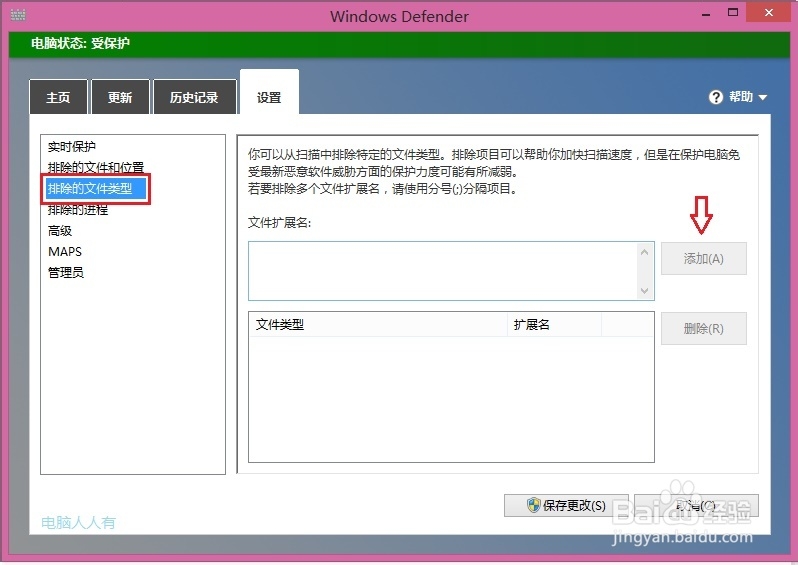Click the 取消(C) button
Screen dimensions: 798x565
pos(696,505)
